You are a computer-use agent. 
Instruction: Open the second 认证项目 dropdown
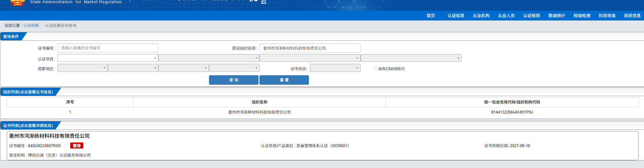pyautogui.click(x=209, y=58)
